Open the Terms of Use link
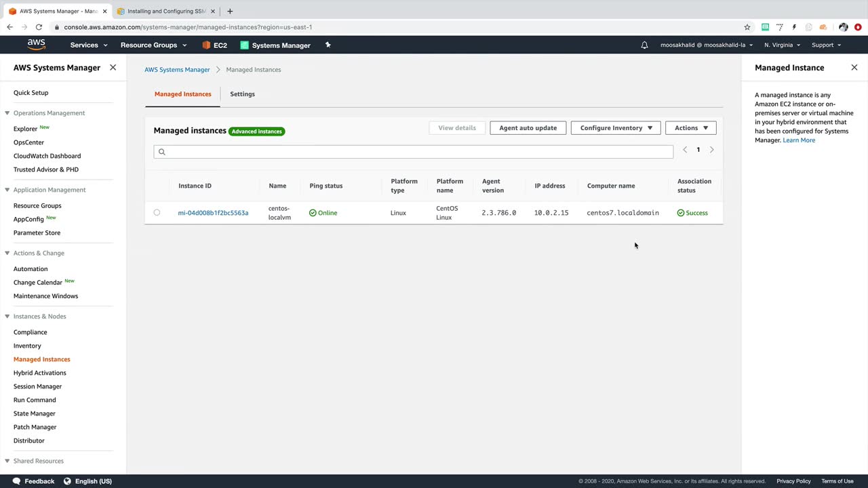 pos(837,481)
